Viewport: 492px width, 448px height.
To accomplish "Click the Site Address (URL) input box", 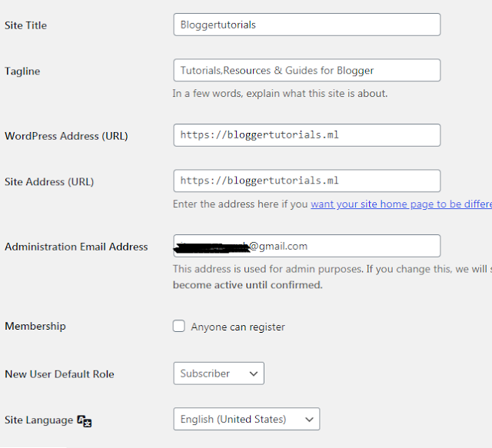I will point(307,181).
